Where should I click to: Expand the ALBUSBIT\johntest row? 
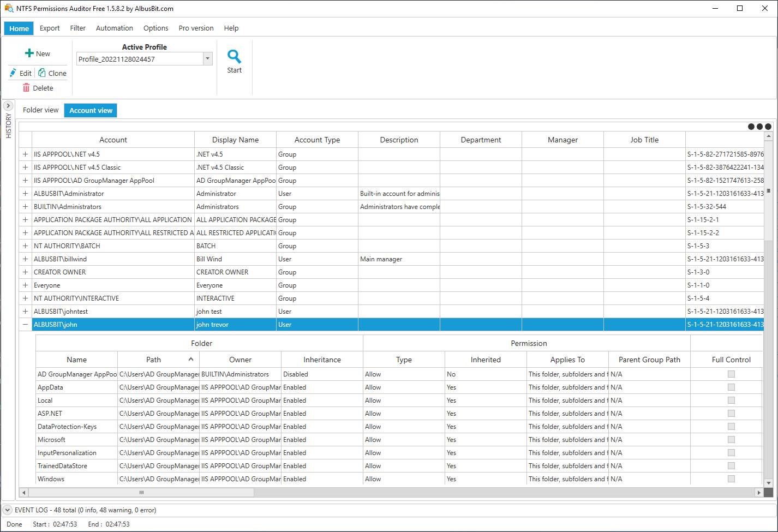click(25, 312)
